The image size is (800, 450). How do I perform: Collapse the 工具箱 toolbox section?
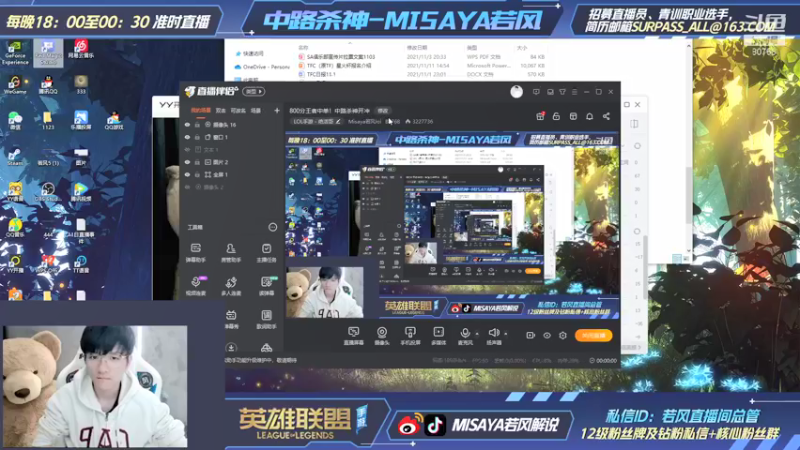click(272, 227)
